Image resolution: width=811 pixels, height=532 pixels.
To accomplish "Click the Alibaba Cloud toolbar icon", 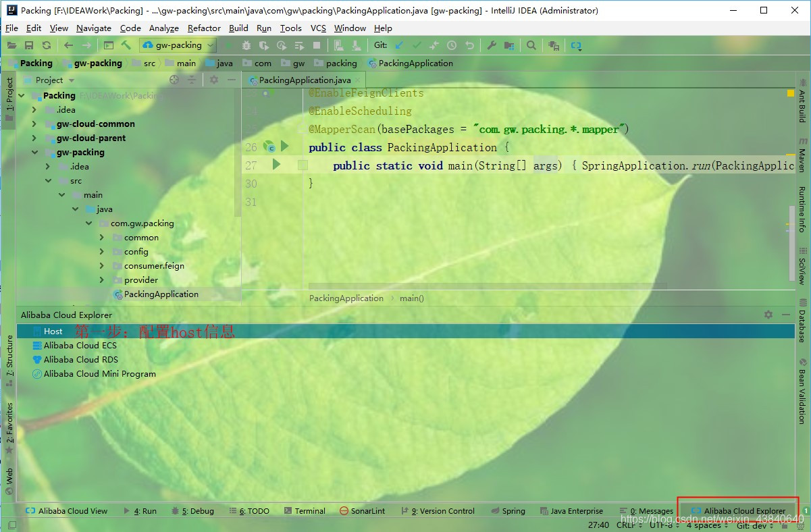I will pos(576,45).
